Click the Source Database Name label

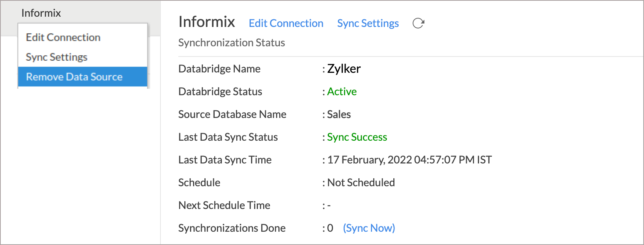pyautogui.click(x=232, y=114)
